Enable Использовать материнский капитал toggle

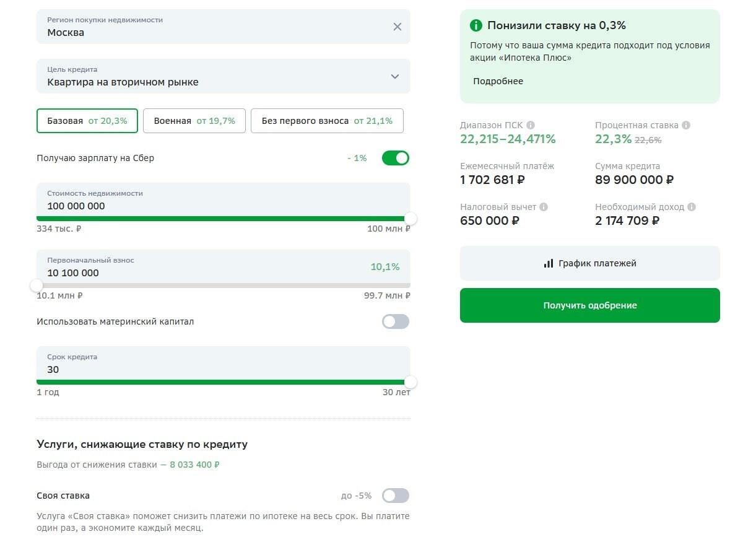(395, 321)
